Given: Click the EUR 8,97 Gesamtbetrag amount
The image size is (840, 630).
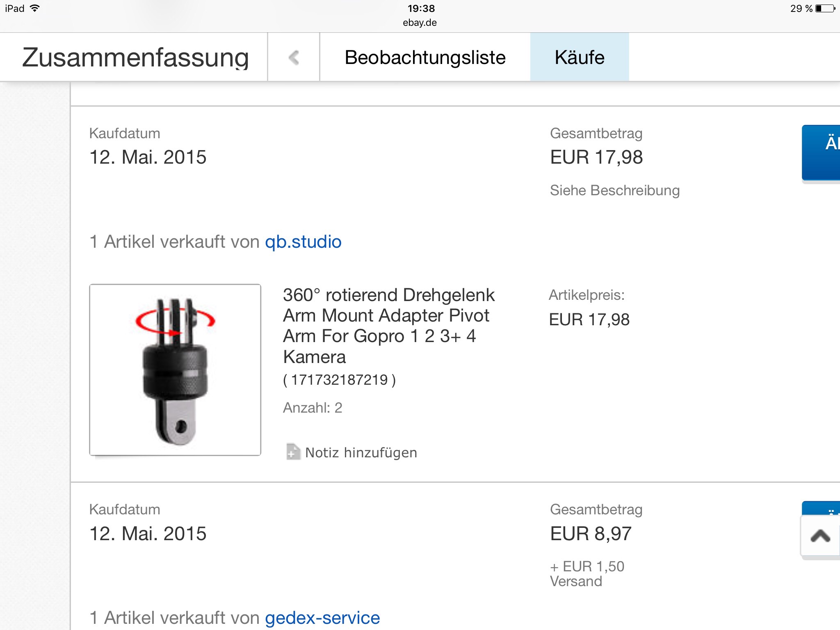Looking at the screenshot, I should (591, 534).
